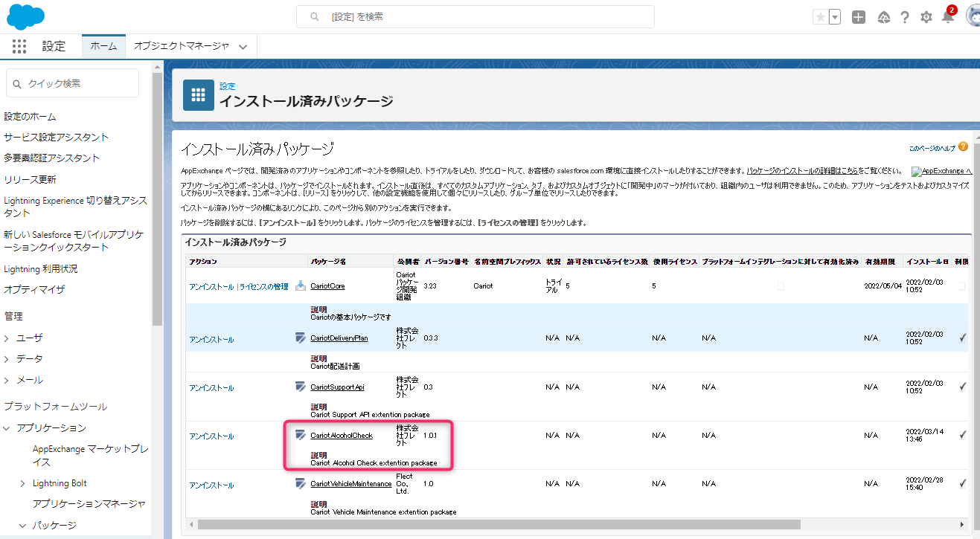The width and height of the screenshot is (980, 539).
Task: Open the guidance center cloud icon
Action: tap(884, 17)
